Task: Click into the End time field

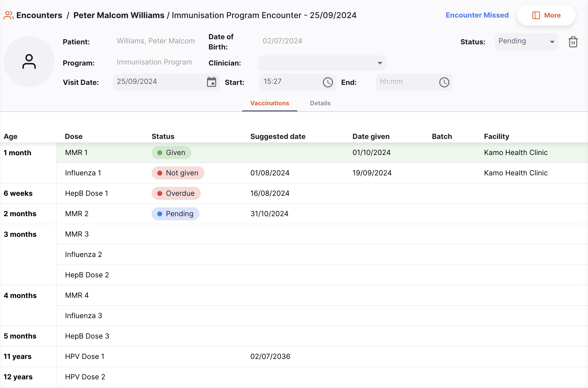Action: (x=406, y=82)
